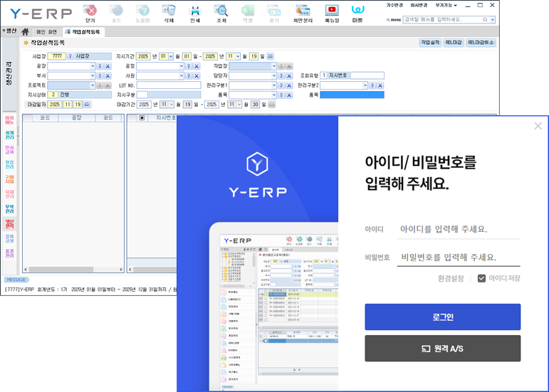Click the 삭제 (delete) toolbar icon

(x=169, y=13)
